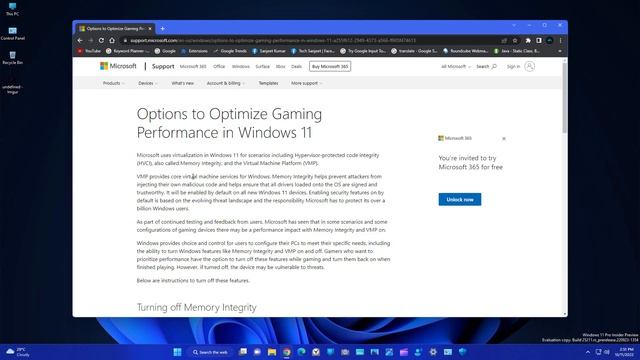Open the browser Home page icon
The width and height of the screenshot is (640, 360).
(x=112, y=40)
